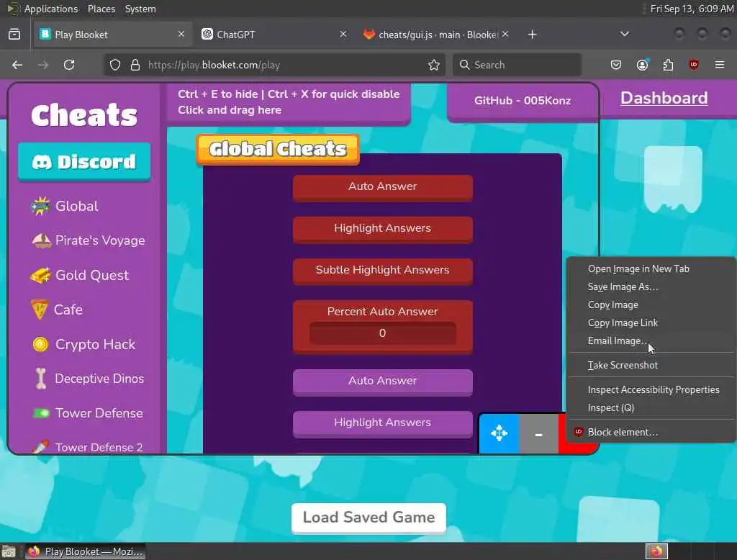This screenshot has height=560, width=737.
Task: Open Tower Defense 2 cheats
Action: pyautogui.click(x=87, y=447)
